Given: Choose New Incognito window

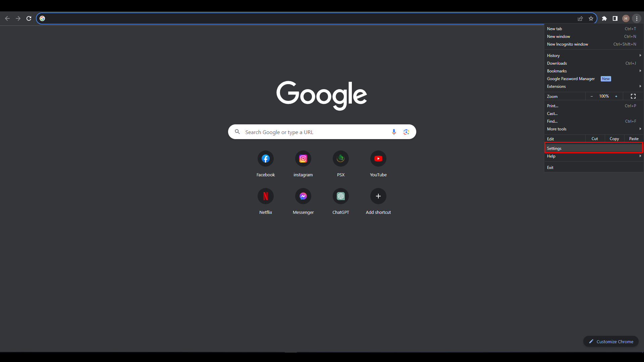Looking at the screenshot, I should (568, 44).
